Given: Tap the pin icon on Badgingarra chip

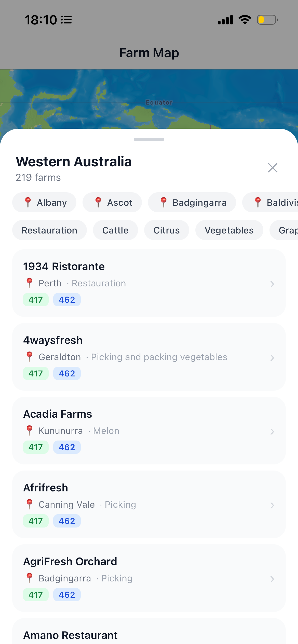Looking at the screenshot, I should tap(164, 202).
